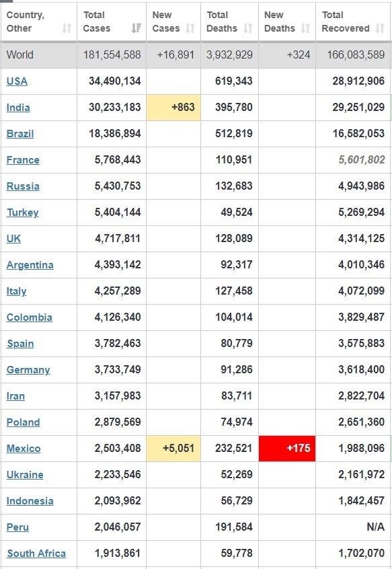The image size is (392, 569).
Task: Sort table by Total Cases icon
Action: [136, 28]
